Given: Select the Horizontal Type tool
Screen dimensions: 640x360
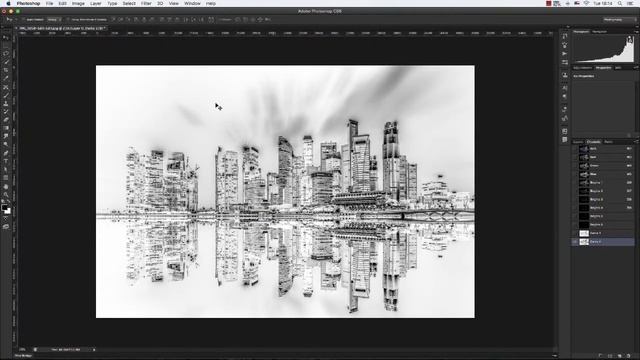Looking at the screenshot, I should (6, 161).
